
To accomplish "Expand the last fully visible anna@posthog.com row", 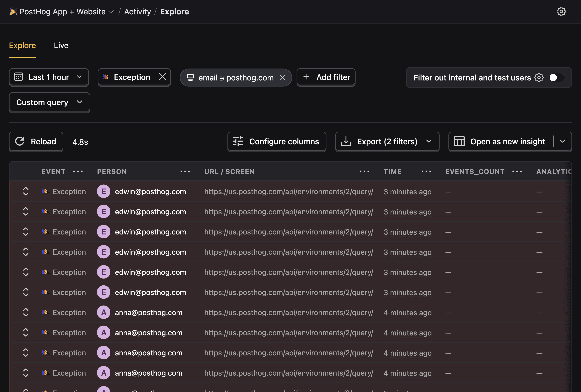I will tap(26, 373).
